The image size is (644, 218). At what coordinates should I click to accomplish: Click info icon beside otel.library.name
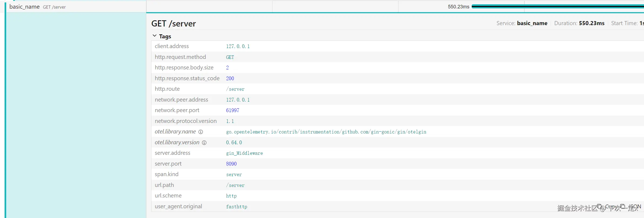(201, 132)
